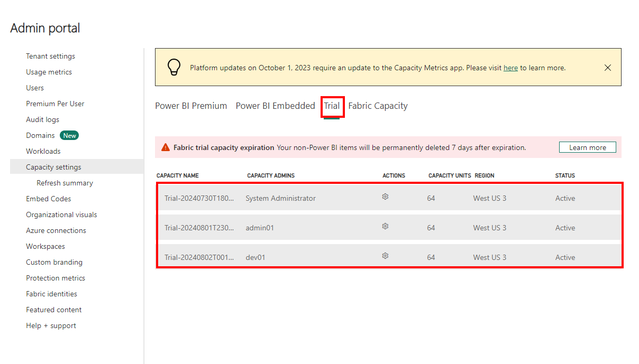Select the Trial tab
Screen dimensions: 639x364
[332, 106]
